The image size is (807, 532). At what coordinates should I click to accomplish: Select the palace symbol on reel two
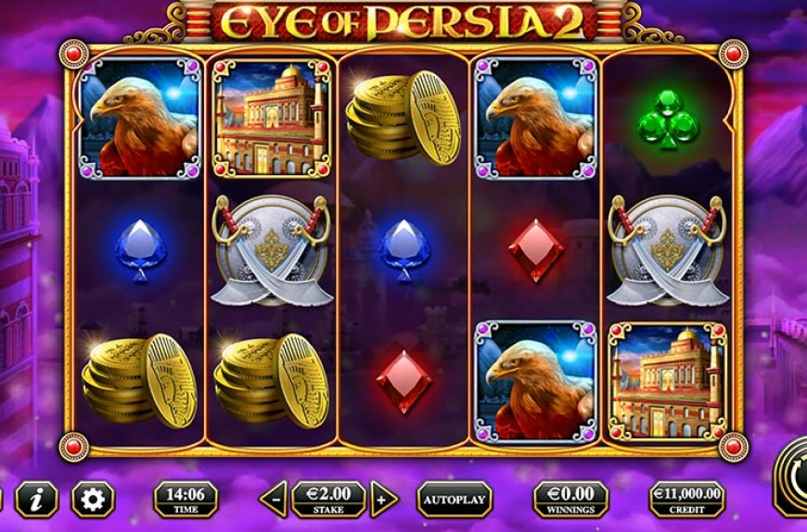[271, 119]
